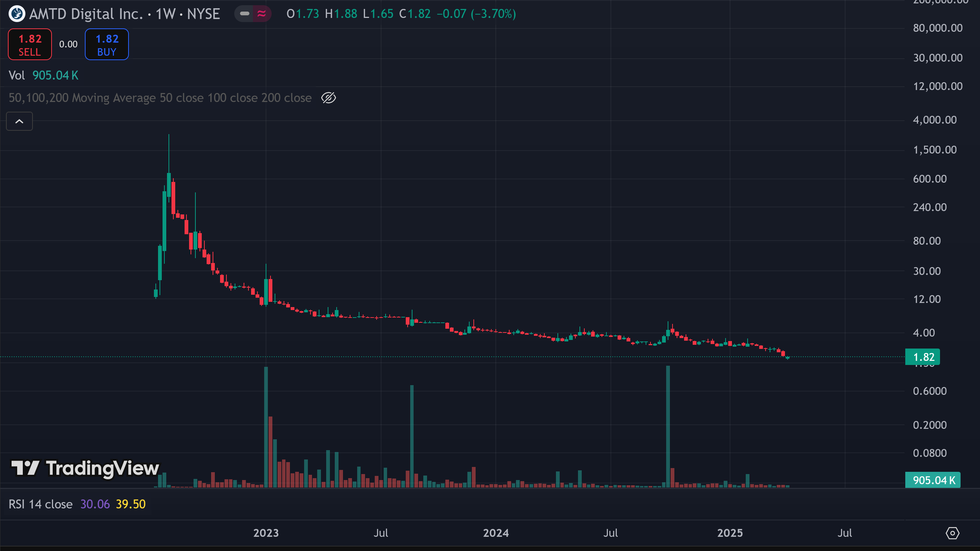This screenshot has height=551, width=980.
Task: Select the RSI 14 close legend
Action: click(40, 504)
